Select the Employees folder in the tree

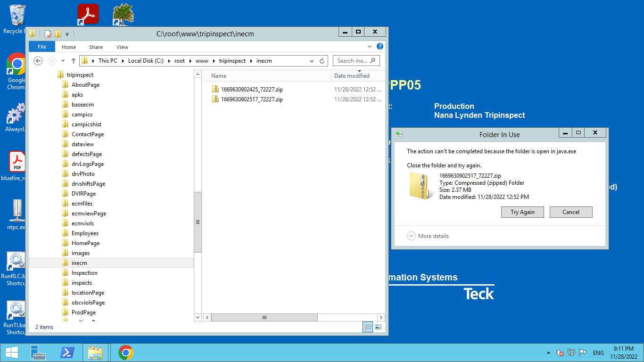point(85,233)
